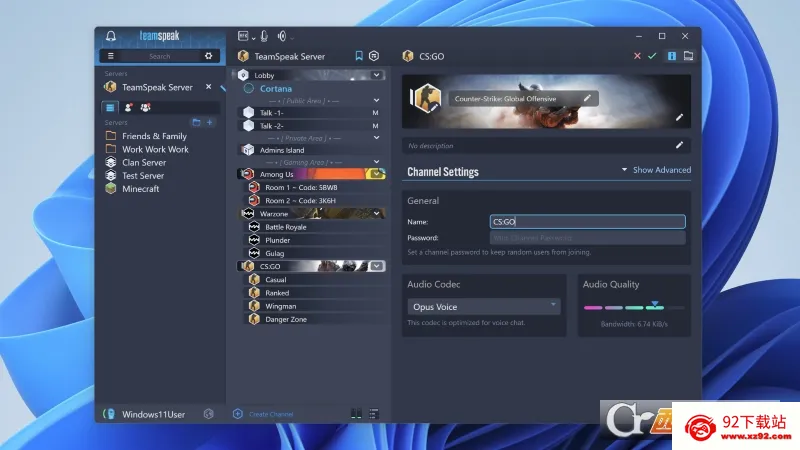Image resolution: width=800 pixels, height=450 pixels.
Task: Switch to the contacts tab
Action: pos(128,107)
